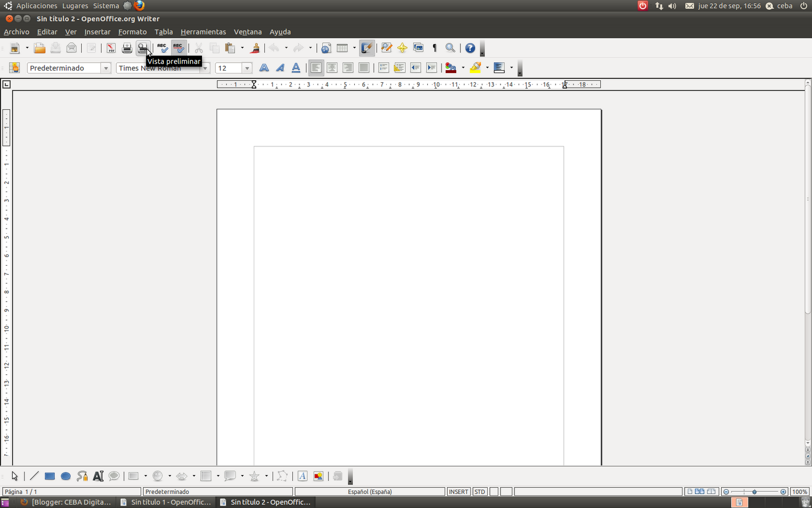Toggle the Show Draw Functions button
The width and height of the screenshot is (812, 508).
pos(367,48)
